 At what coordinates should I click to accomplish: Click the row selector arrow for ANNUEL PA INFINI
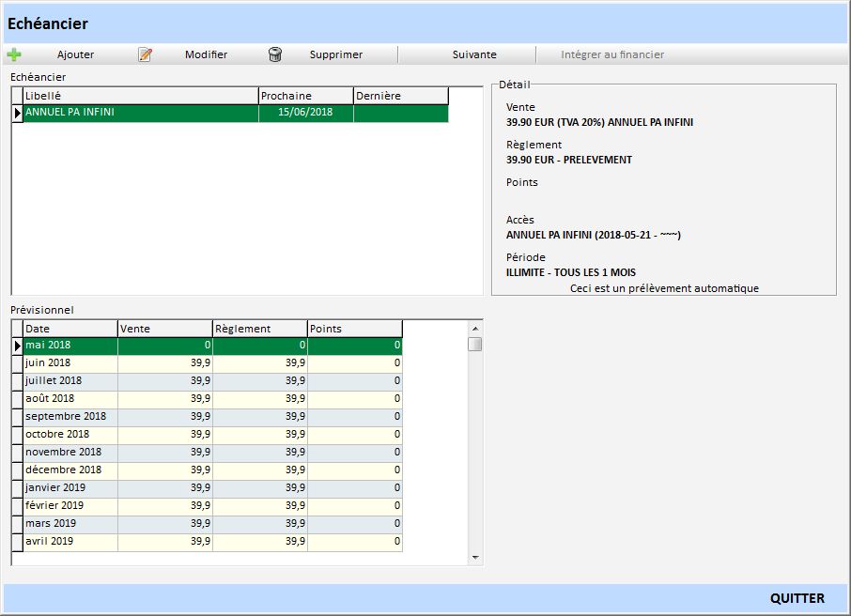click(17, 113)
